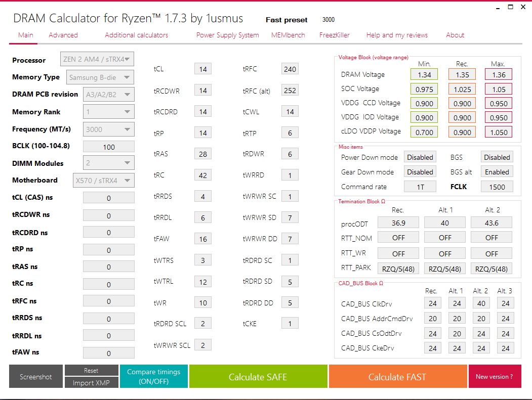Toggle Power Down mode

(x=420, y=157)
